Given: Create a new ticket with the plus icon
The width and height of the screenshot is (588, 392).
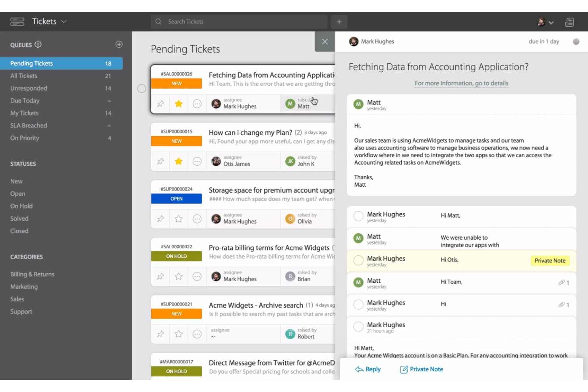Looking at the screenshot, I should [339, 21].
